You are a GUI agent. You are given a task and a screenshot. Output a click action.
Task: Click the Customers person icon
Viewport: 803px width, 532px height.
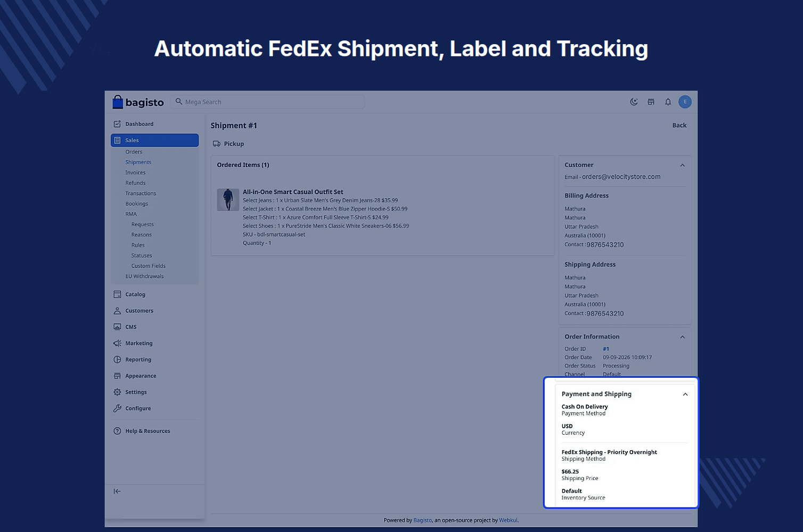117,311
